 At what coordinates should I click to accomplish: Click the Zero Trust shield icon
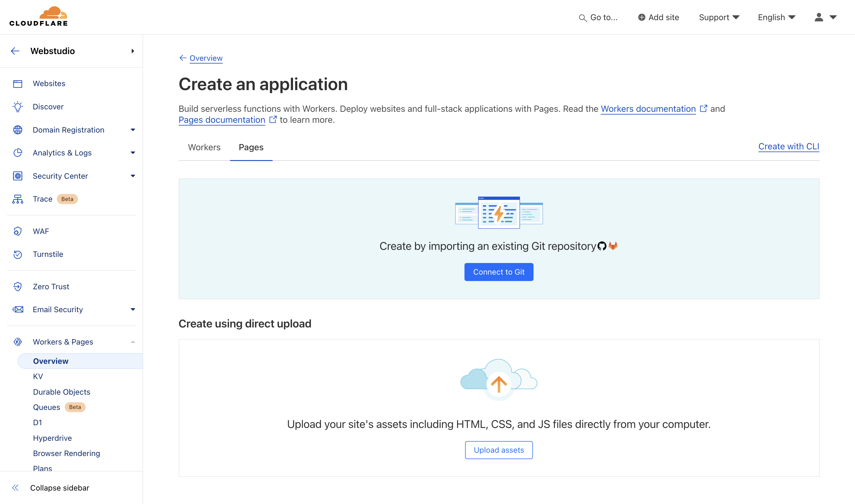tap(18, 287)
